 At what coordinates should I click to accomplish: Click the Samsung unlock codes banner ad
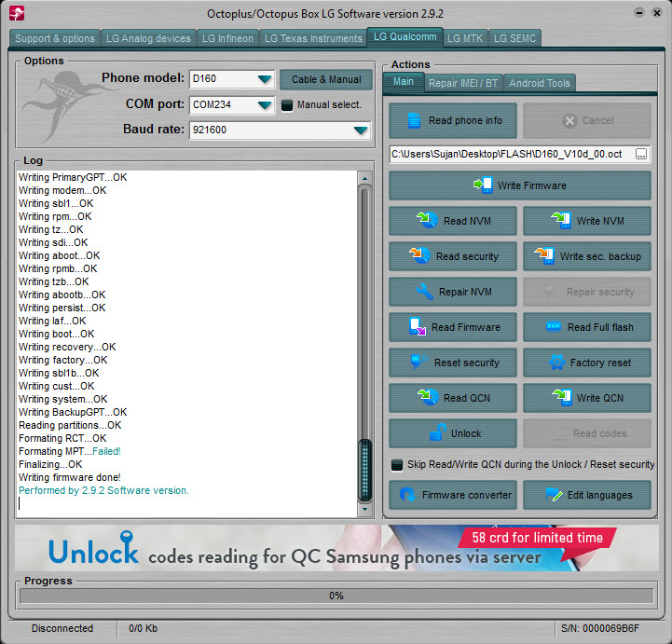[336, 548]
